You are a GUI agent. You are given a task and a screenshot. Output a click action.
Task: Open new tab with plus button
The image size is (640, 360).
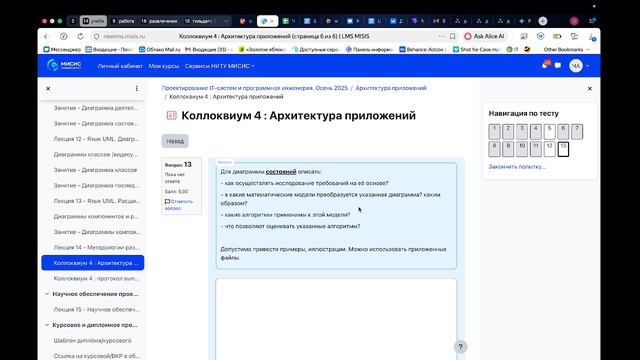(543, 21)
